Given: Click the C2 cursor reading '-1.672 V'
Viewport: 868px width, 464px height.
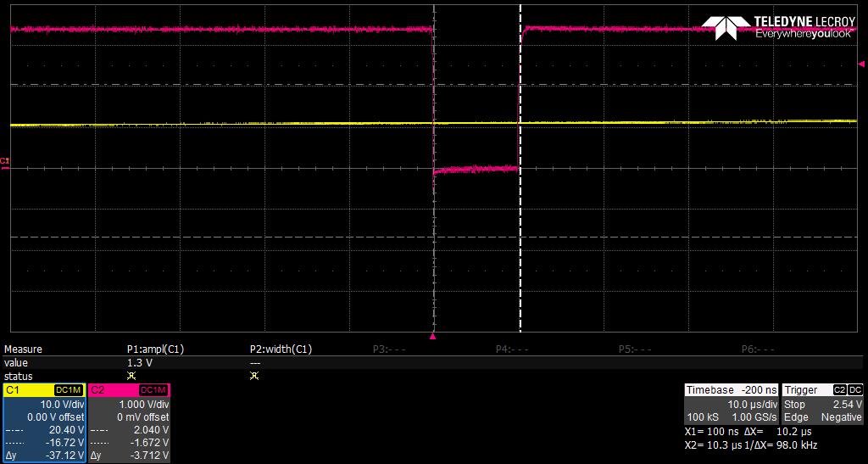Looking at the screenshot, I should [149, 443].
